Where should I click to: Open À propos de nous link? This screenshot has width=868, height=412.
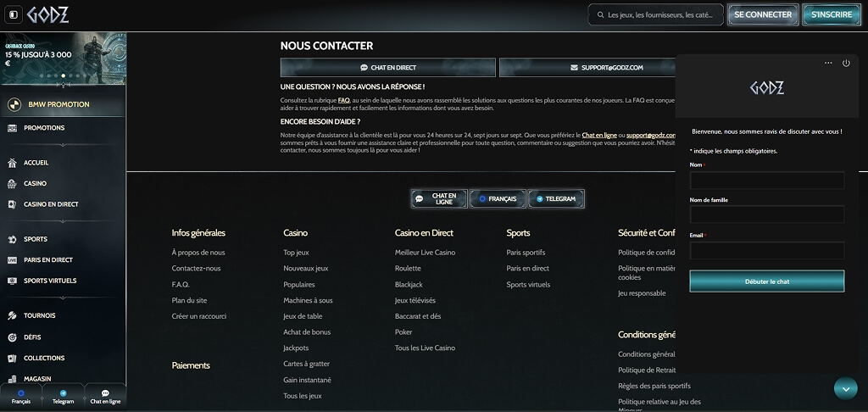click(x=198, y=253)
